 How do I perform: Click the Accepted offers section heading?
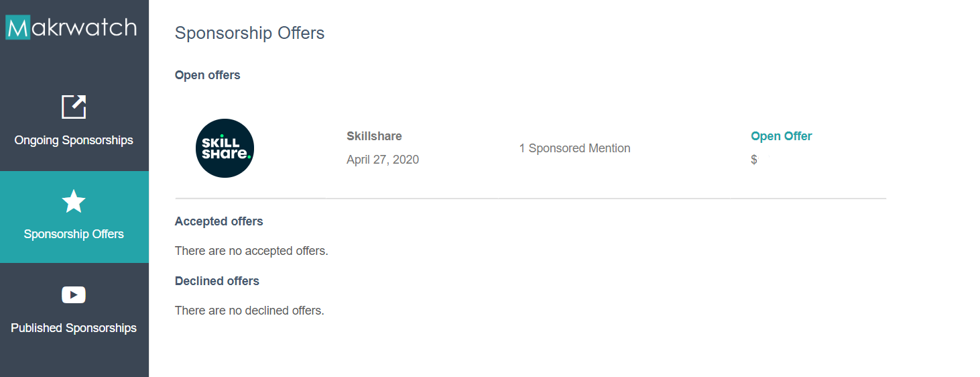219,221
